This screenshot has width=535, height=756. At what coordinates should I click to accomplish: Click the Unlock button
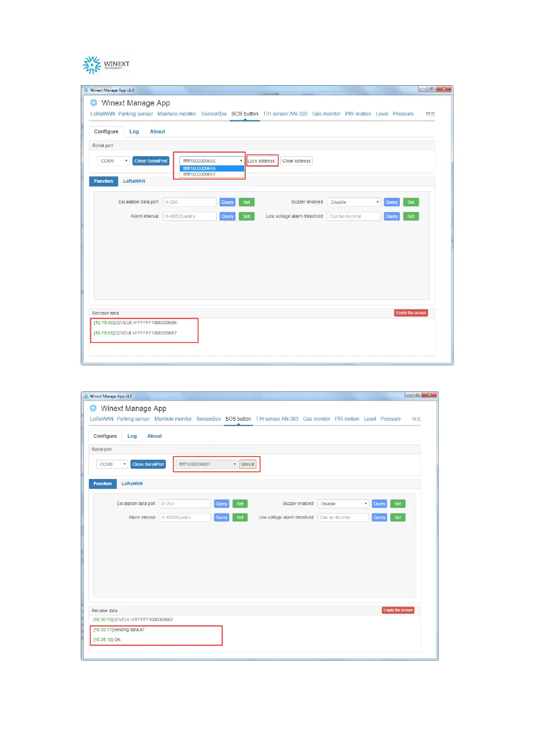tap(248, 464)
